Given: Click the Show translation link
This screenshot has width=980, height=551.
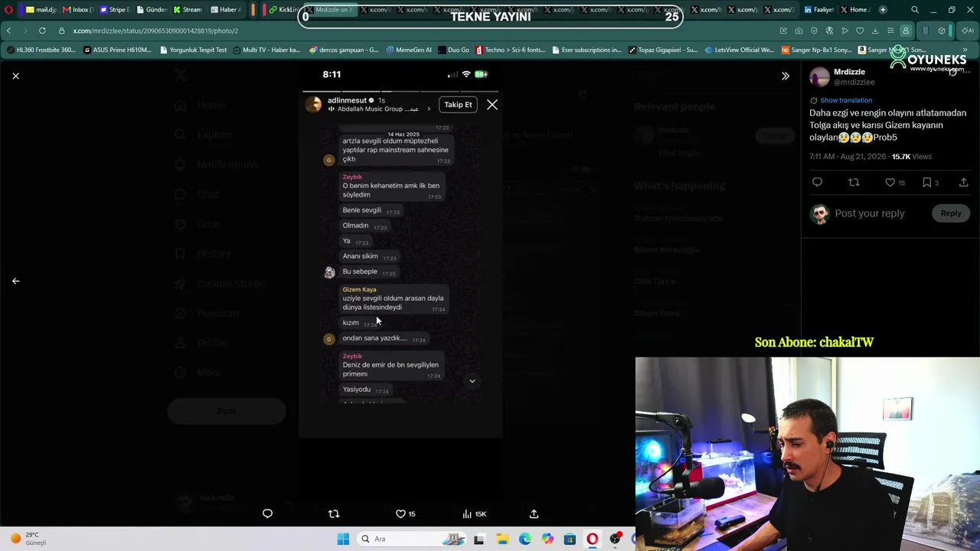Looking at the screenshot, I should tap(846, 100).
